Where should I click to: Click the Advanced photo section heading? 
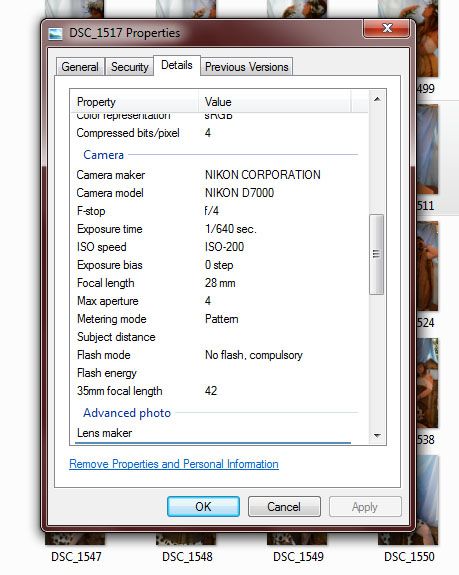(127, 413)
